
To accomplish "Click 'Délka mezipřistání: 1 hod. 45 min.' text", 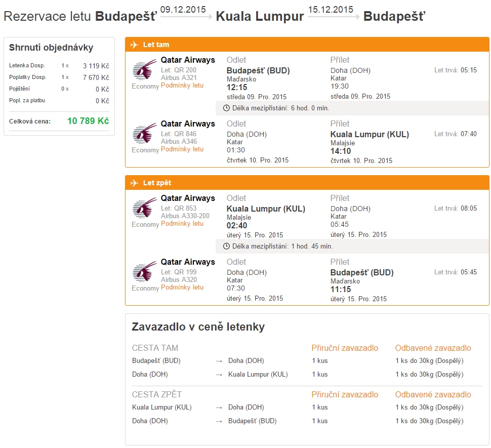I will coord(282,247).
